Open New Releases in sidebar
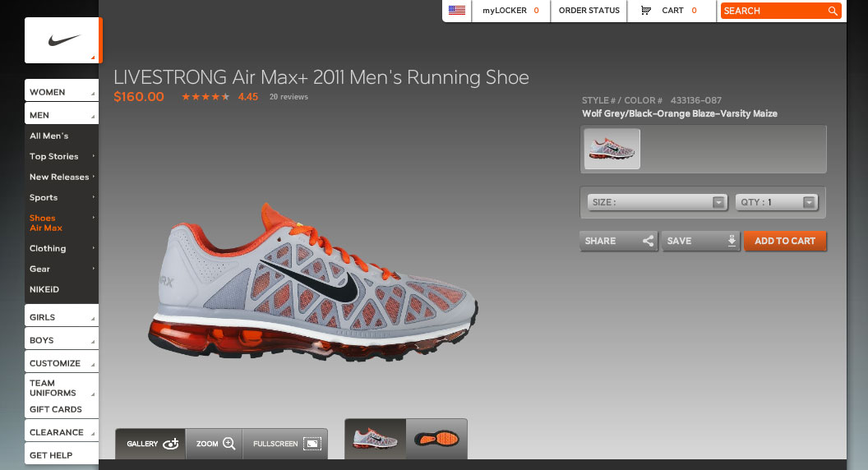The image size is (868, 470). [59, 177]
